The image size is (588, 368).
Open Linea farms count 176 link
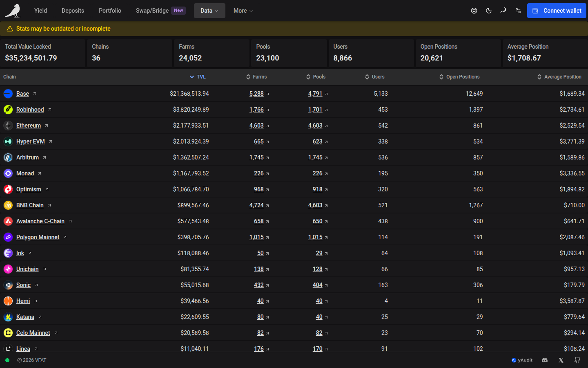[x=259, y=349]
